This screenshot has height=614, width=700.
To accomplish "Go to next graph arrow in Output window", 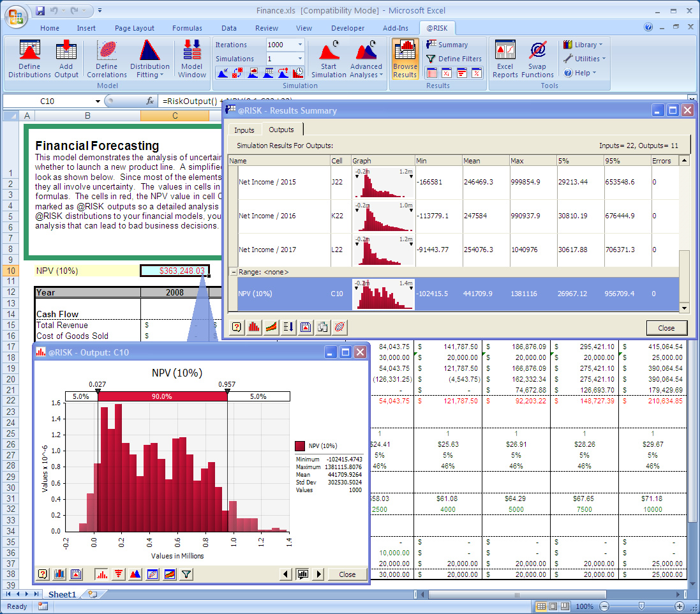I will tap(318, 574).
